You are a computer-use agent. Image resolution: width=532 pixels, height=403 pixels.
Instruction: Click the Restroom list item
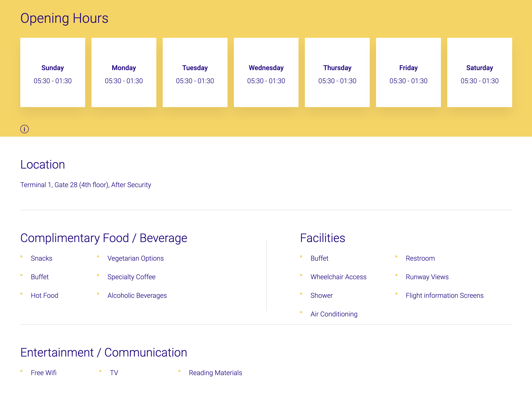click(420, 258)
